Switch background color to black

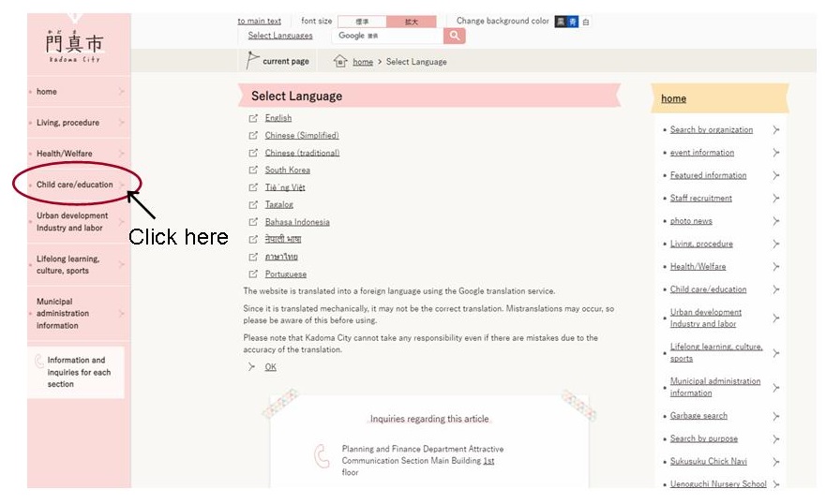point(561,22)
